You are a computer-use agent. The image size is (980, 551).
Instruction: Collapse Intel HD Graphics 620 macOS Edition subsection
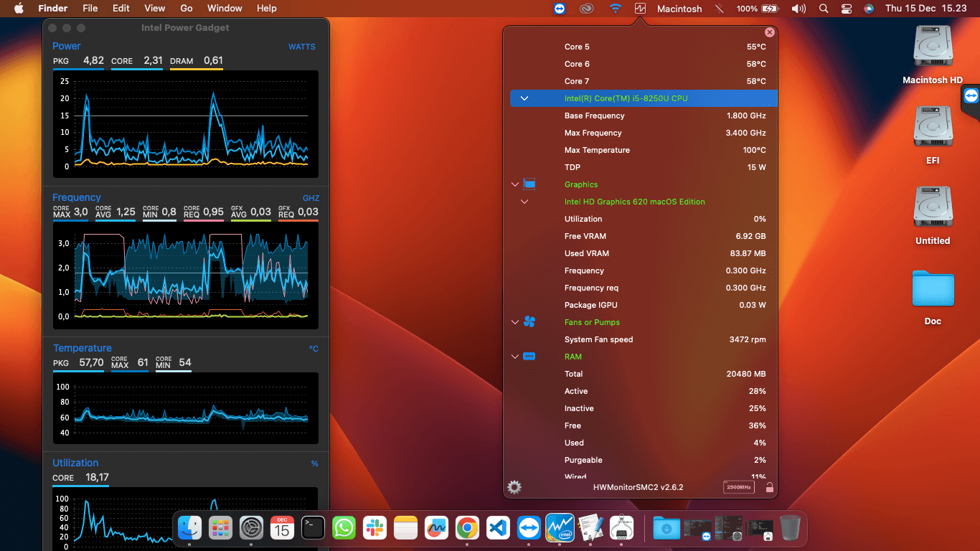coord(524,202)
